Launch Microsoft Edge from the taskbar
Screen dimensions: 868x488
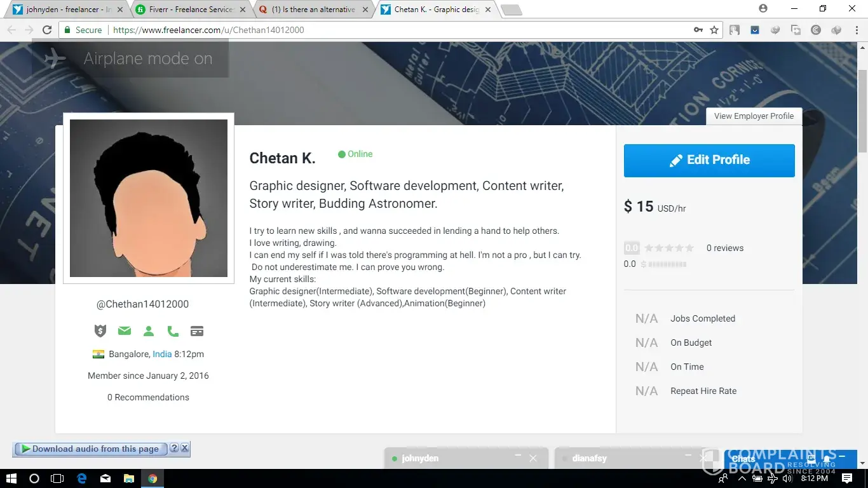pyautogui.click(x=82, y=478)
